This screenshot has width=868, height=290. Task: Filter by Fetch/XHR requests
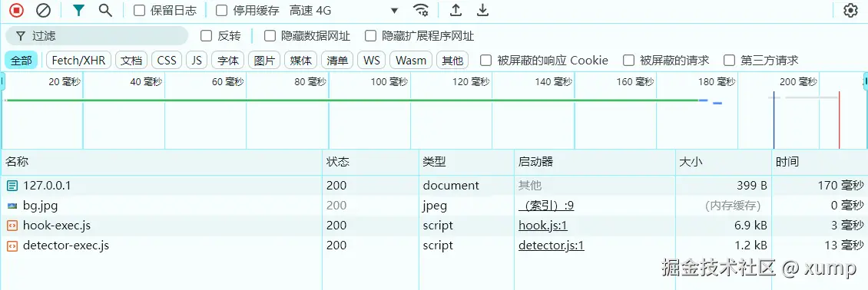[x=78, y=60]
